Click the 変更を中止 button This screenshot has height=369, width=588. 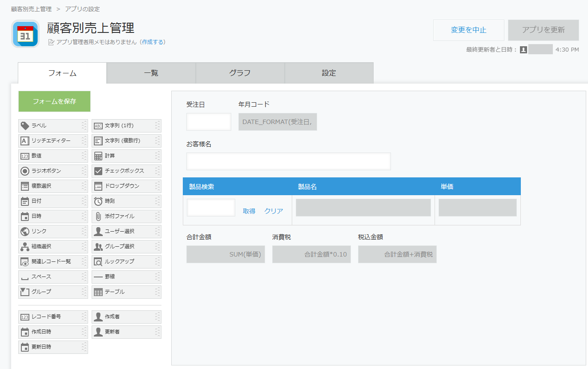[468, 30]
